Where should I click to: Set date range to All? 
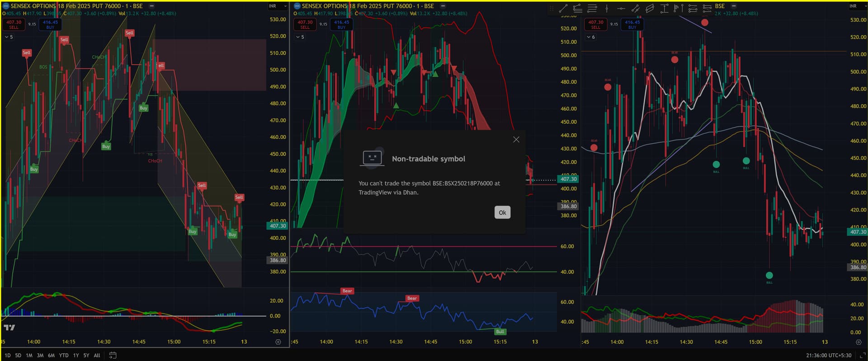click(97, 356)
